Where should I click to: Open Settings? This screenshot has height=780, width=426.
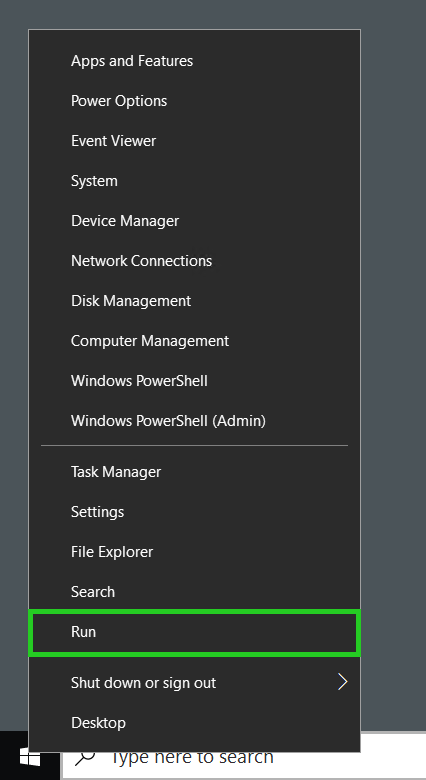click(x=195, y=512)
